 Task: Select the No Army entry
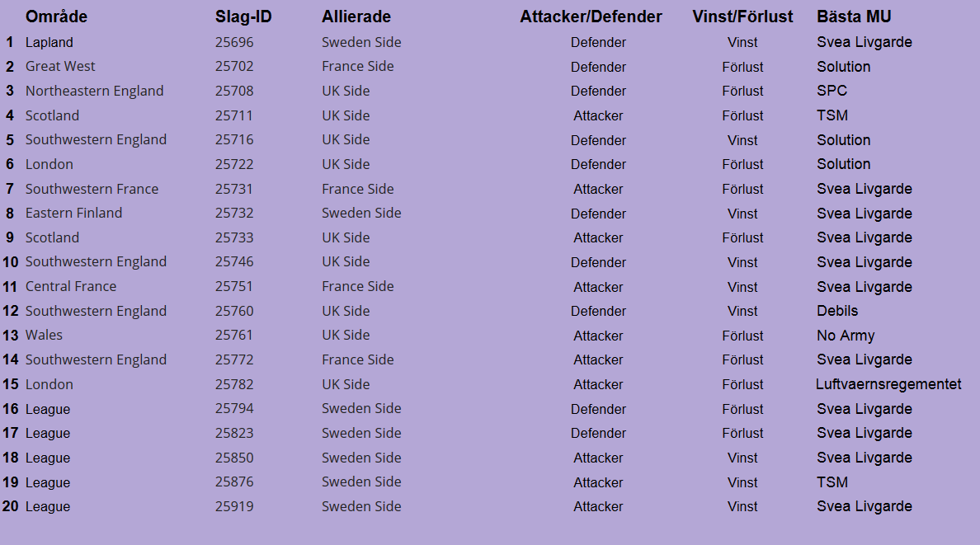(846, 336)
